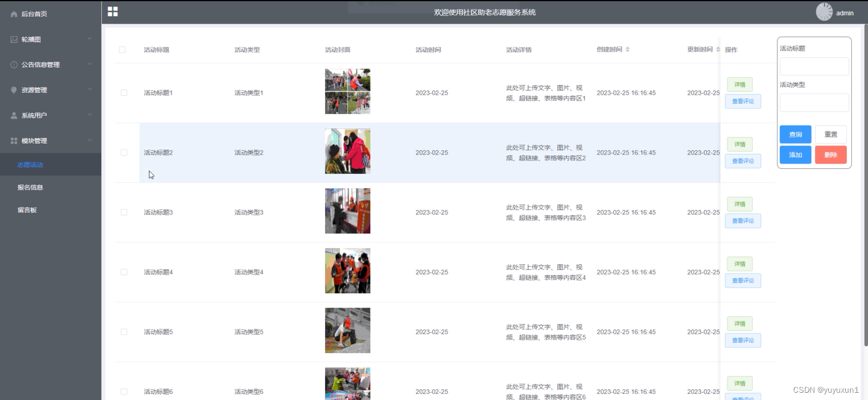This screenshot has width=868, height=400.
Task: Focus the 活动类型 search input field
Action: click(x=814, y=103)
